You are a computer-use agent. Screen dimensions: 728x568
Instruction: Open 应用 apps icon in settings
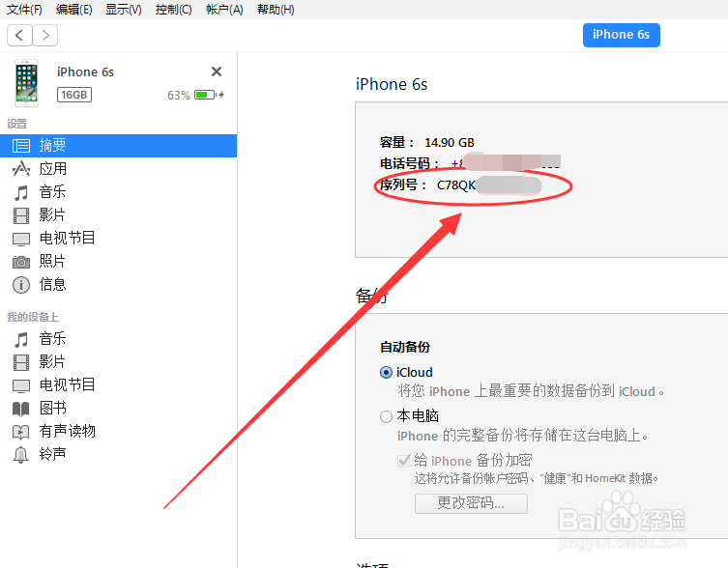coord(21,169)
